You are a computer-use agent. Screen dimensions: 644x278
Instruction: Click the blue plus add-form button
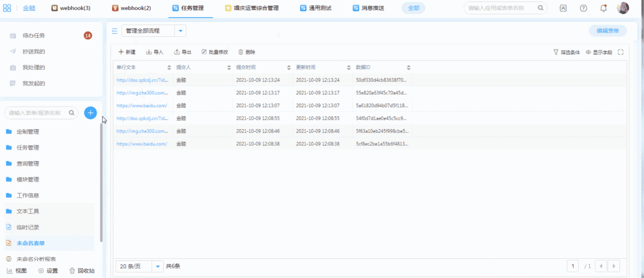tap(90, 113)
